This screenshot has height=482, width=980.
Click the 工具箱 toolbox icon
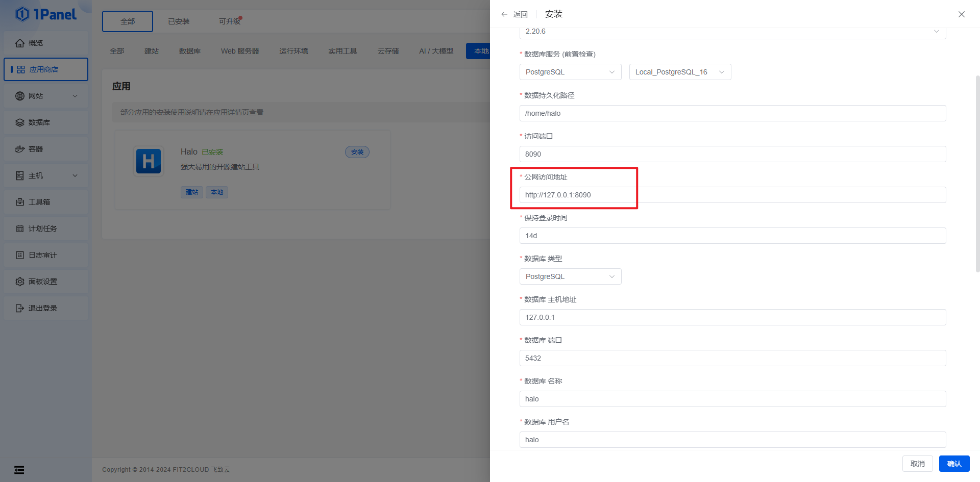(20, 202)
